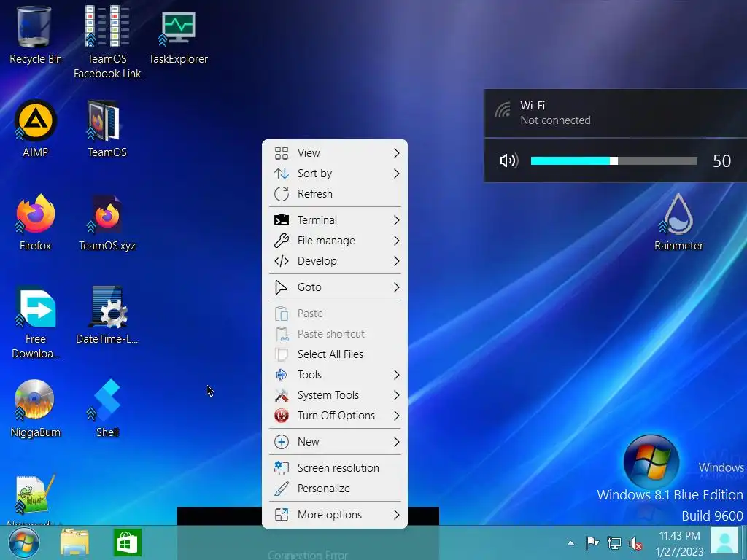Open the System Tools submenu

335,395
